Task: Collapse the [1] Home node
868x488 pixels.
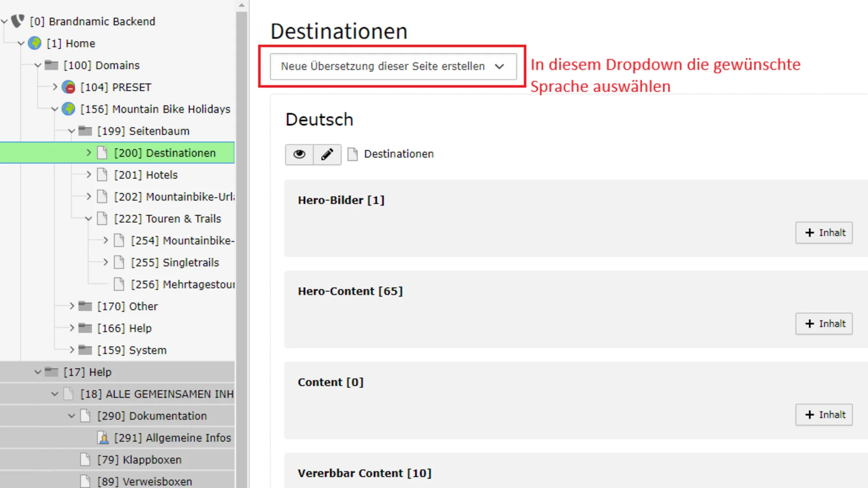Action: tap(21, 43)
